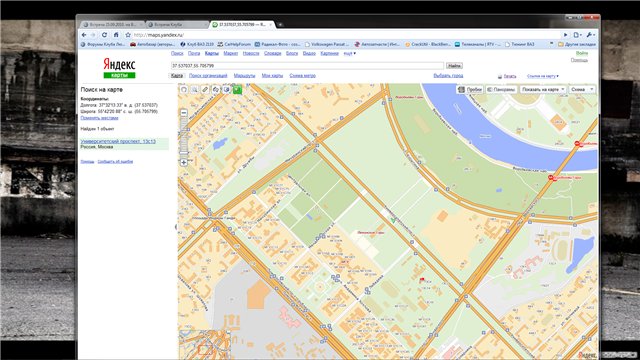Close the active maps tab
This screenshot has height=360, width=640.
[x=270, y=25]
